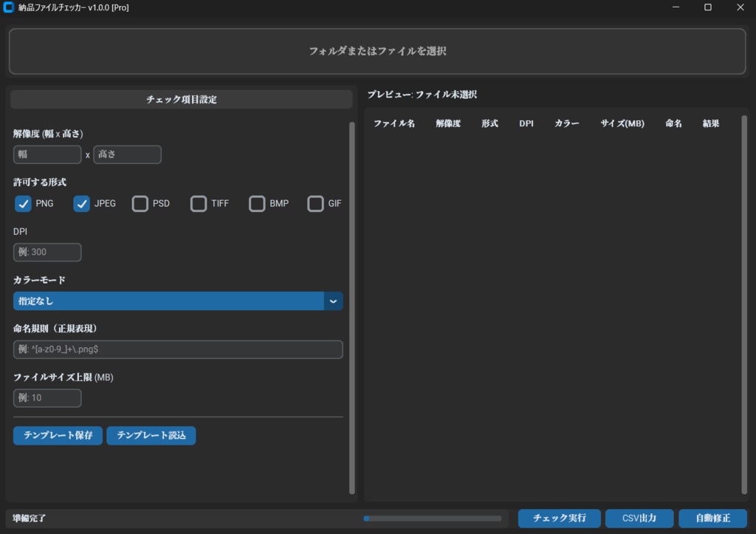Click the DPI column header in table

point(526,123)
